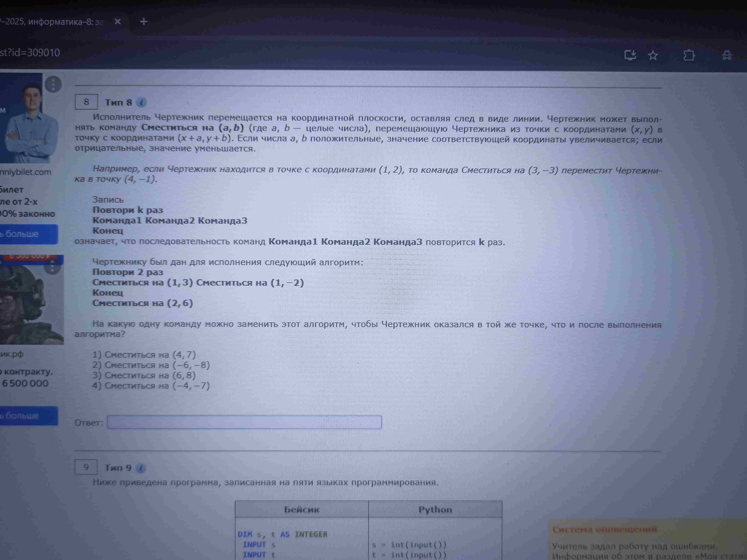The width and height of the screenshot is (747, 560).
Task: Click the incognito profile icon
Action: [727, 55]
